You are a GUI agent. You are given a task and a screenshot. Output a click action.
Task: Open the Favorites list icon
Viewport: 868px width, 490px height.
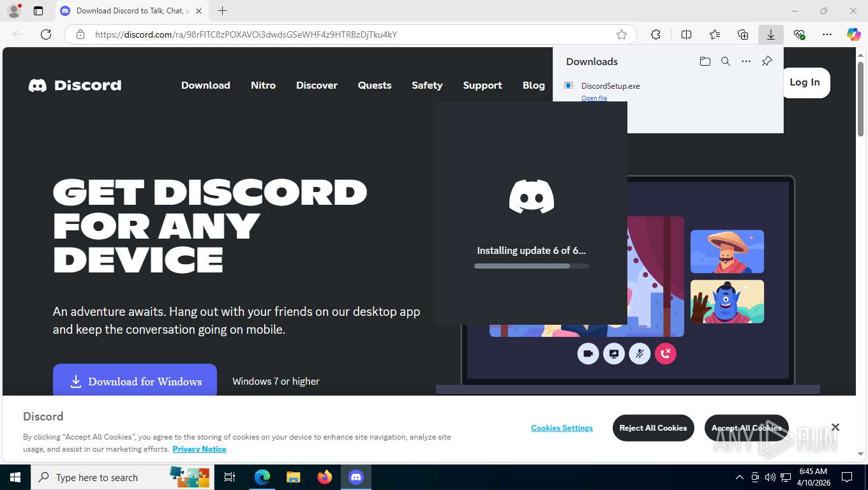[715, 34]
